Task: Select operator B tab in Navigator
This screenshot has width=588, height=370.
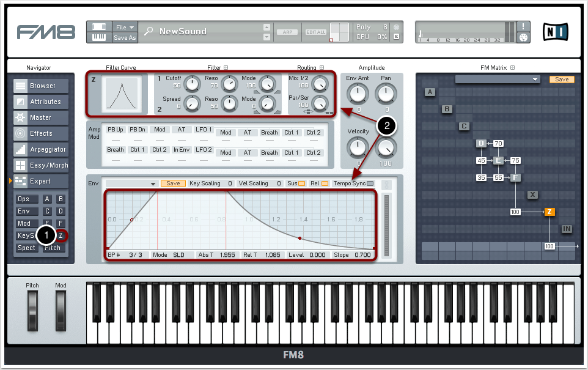Action: [x=61, y=199]
